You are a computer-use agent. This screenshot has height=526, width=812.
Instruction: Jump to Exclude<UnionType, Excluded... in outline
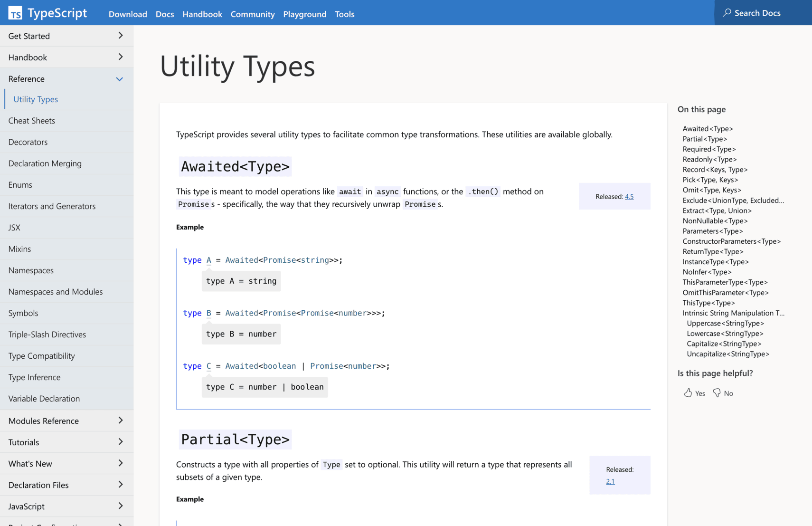click(x=733, y=201)
